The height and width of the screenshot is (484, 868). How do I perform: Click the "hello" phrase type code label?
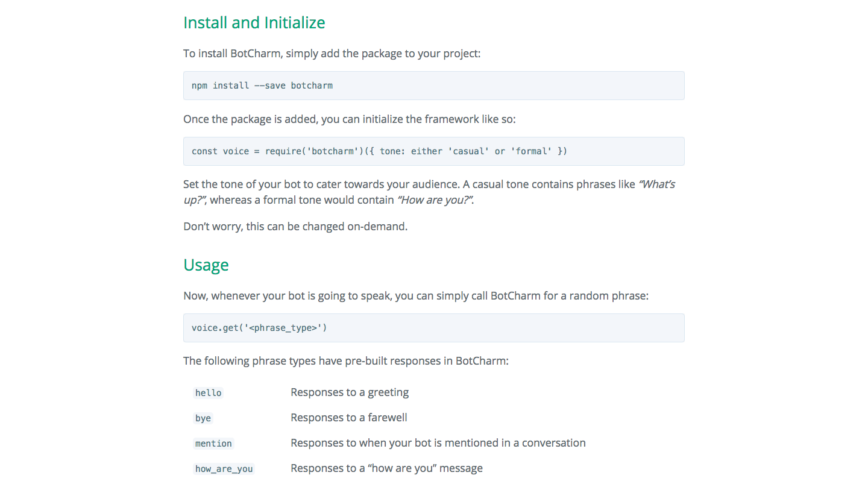point(209,393)
